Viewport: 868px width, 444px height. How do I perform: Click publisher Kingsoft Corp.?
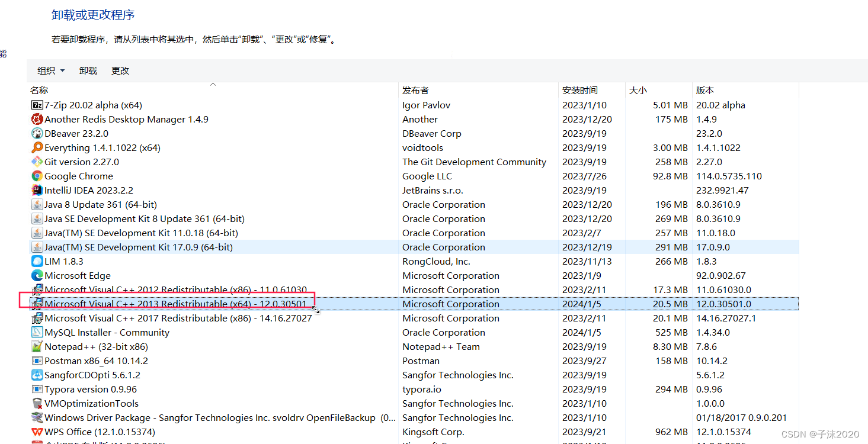tap(433, 432)
